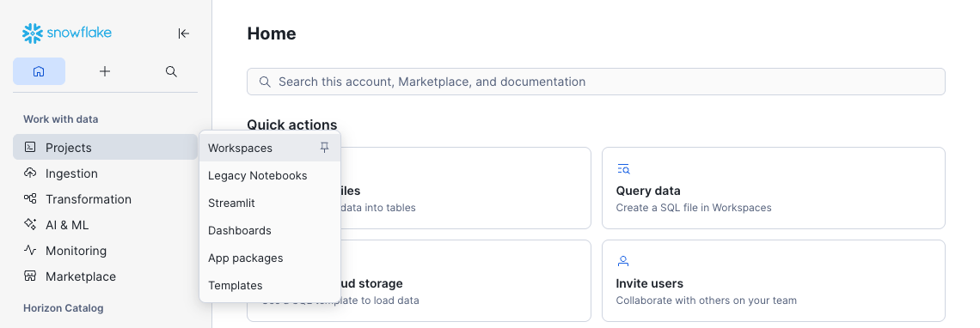Click the Horizon Catalog section label
980x328 pixels.
point(63,307)
